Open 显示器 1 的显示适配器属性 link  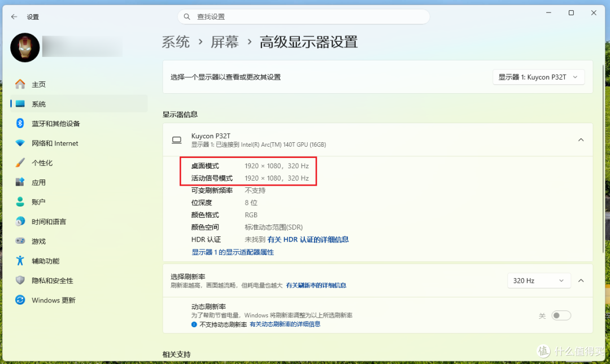point(233,252)
